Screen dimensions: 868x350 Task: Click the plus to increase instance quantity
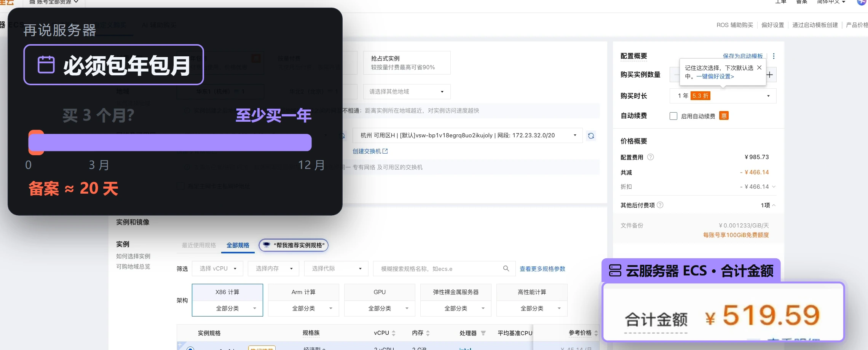770,75
